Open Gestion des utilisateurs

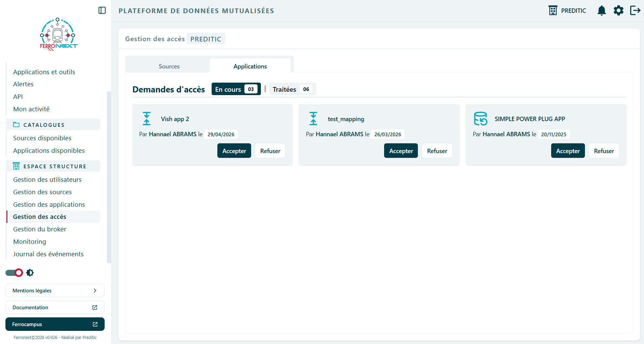coord(47,179)
